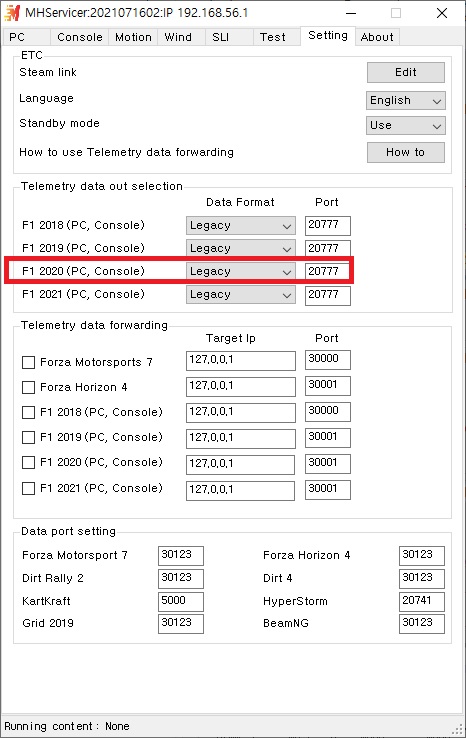Switch to the Motion tab
Viewport: 466px width, 738px height.
coord(133,37)
